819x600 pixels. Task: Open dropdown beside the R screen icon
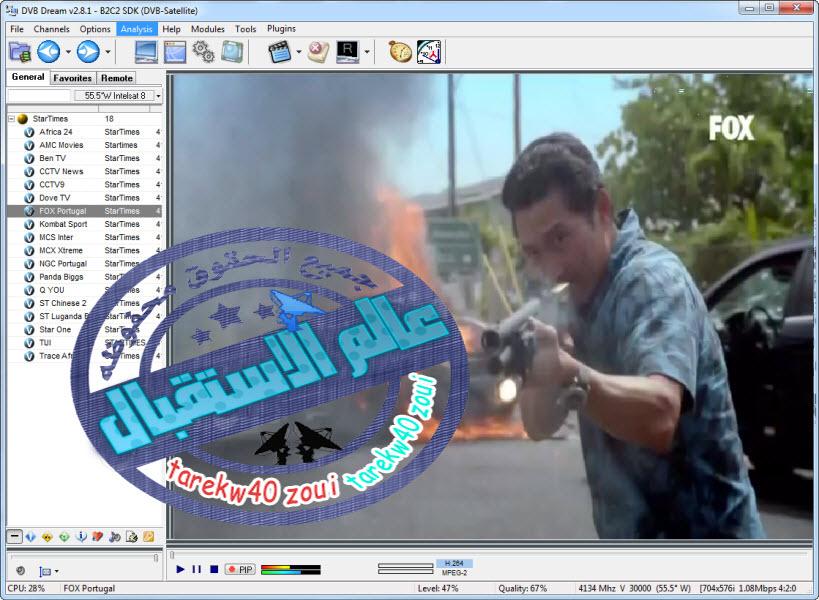(367, 52)
